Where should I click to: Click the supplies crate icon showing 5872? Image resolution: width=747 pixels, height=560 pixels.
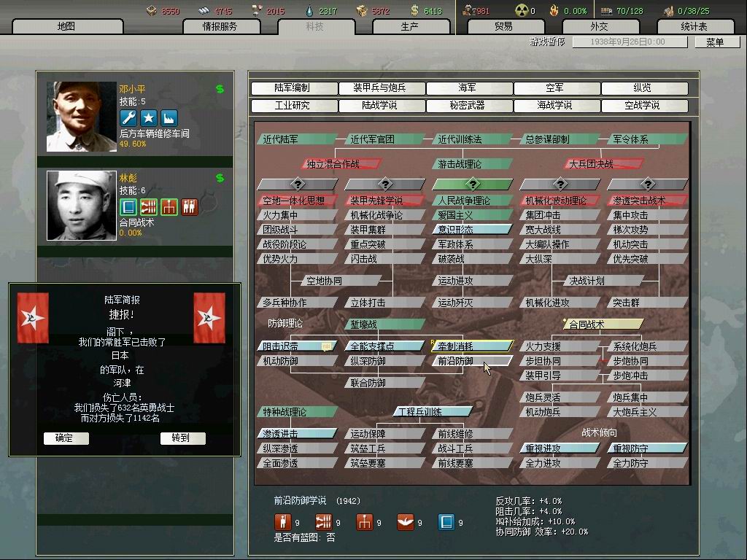click(362, 10)
